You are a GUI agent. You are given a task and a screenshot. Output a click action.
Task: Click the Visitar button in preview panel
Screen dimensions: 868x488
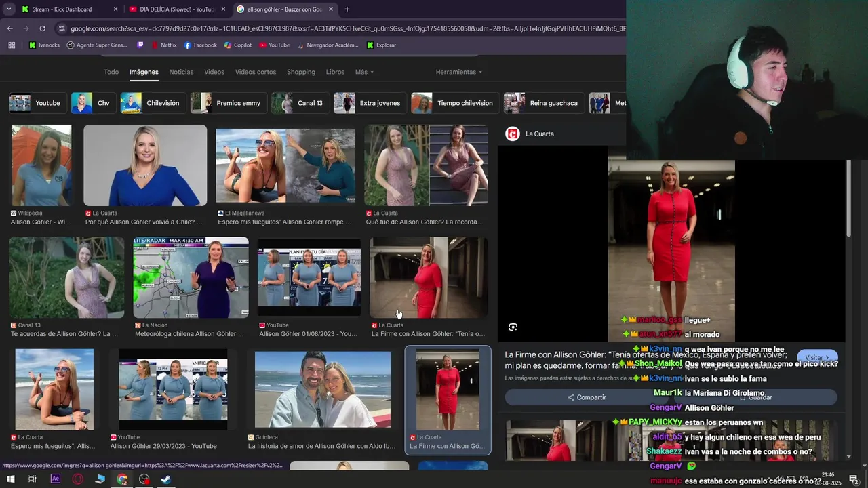pos(817,357)
